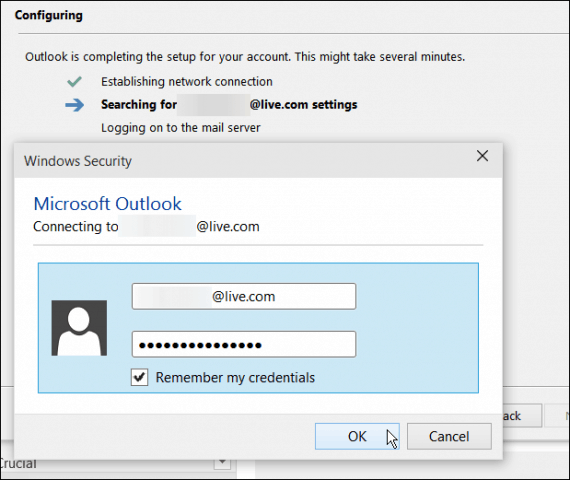Click OK in Windows Security dialog
The image size is (570, 480).
pos(357,436)
